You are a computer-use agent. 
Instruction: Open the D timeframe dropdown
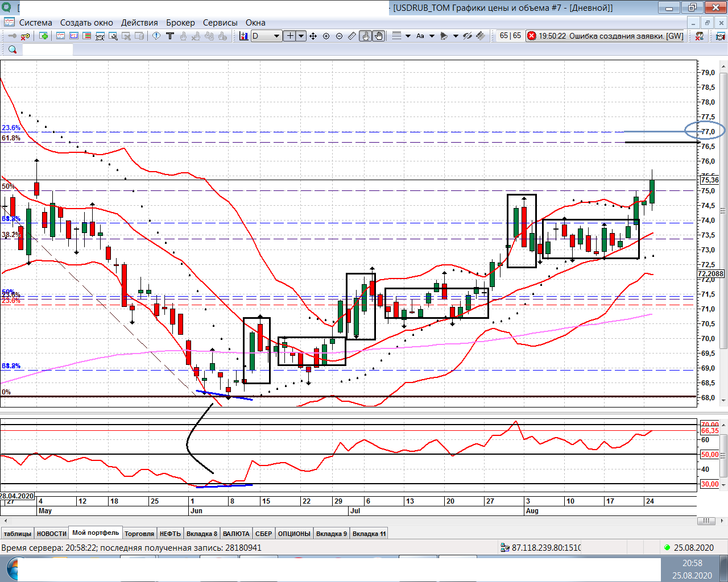click(266, 36)
